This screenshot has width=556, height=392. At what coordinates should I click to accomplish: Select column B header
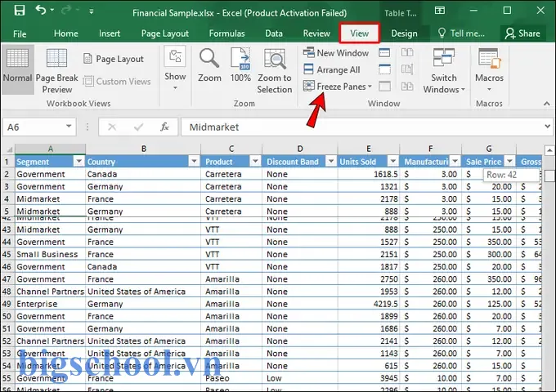click(143, 149)
